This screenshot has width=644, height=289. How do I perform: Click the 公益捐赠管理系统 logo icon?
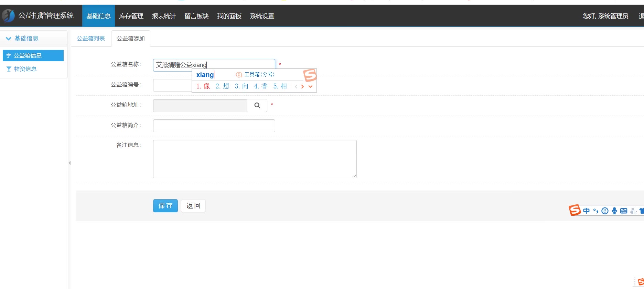point(8,16)
